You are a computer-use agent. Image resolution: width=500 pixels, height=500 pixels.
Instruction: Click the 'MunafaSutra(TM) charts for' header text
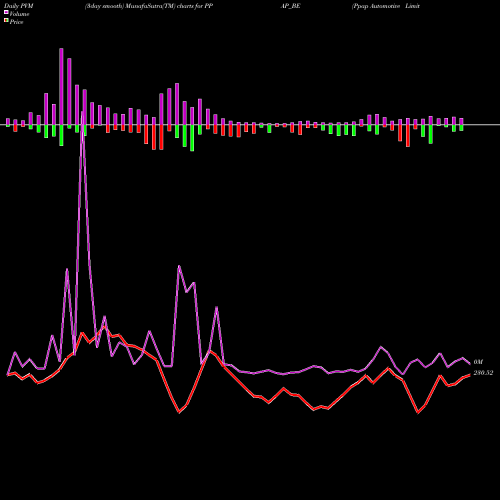click(164, 6)
